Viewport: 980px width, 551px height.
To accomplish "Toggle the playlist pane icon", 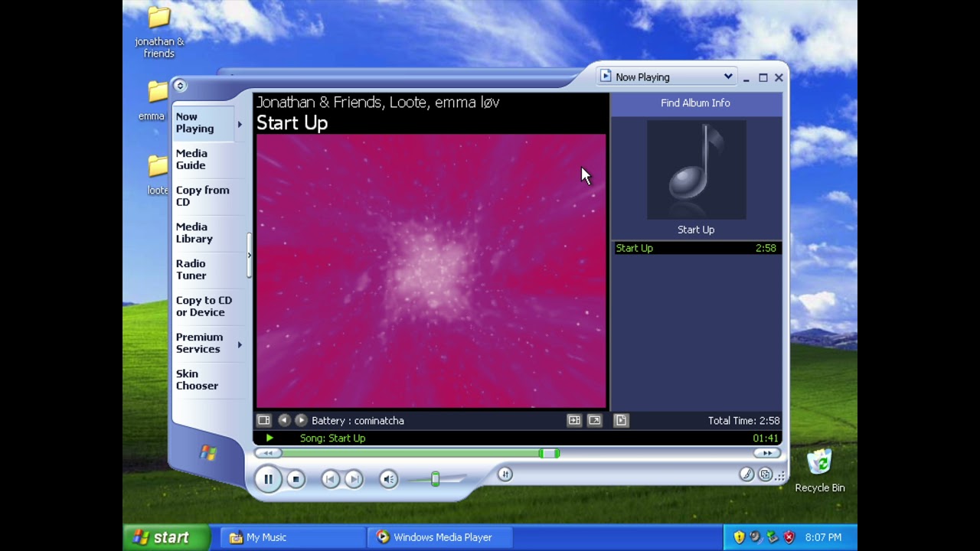I will (621, 420).
